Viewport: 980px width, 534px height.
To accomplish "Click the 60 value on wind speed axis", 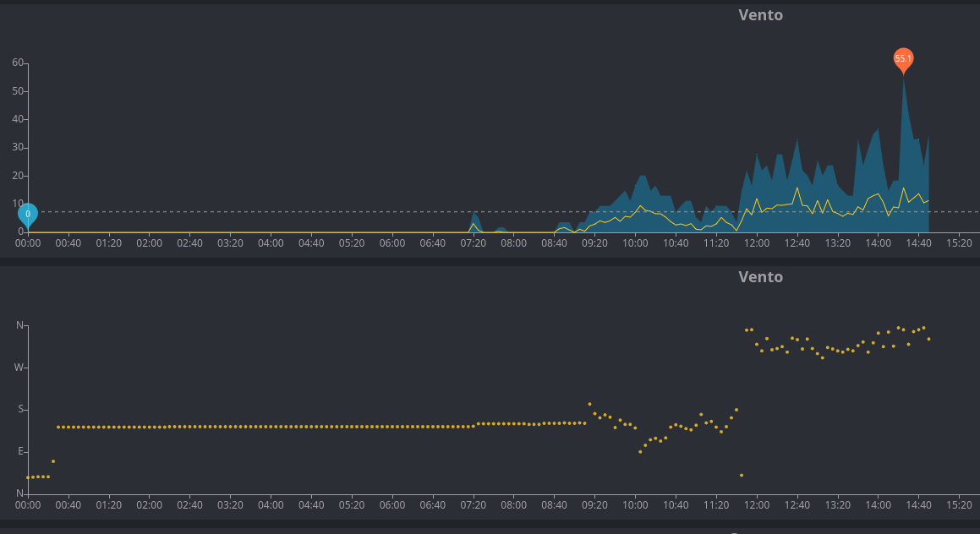I will tap(18, 63).
